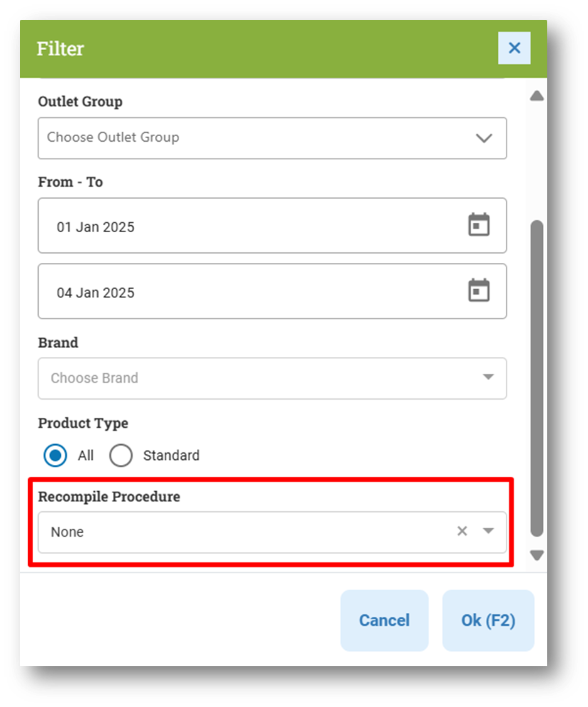This screenshot has width=588, height=707.
Task: Click the scrollbar up arrow
Action: (x=537, y=95)
